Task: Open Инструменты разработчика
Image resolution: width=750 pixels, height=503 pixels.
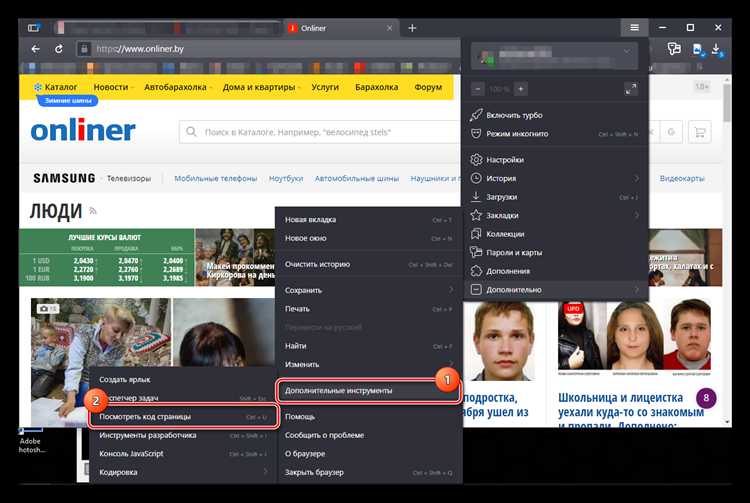Action: tap(183, 436)
